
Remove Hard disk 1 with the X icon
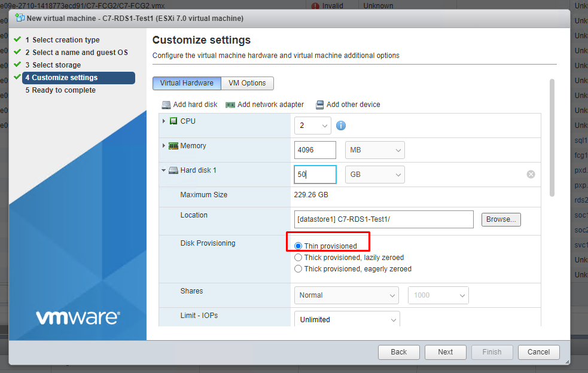(531, 175)
